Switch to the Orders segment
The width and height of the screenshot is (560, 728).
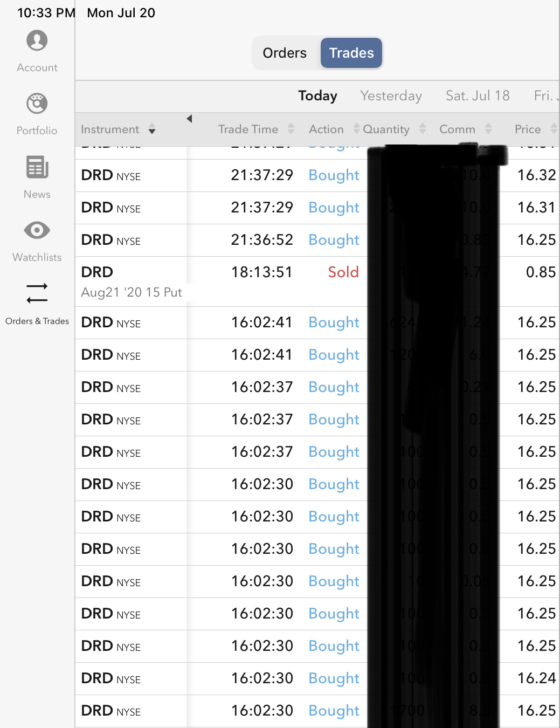coord(285,53)
